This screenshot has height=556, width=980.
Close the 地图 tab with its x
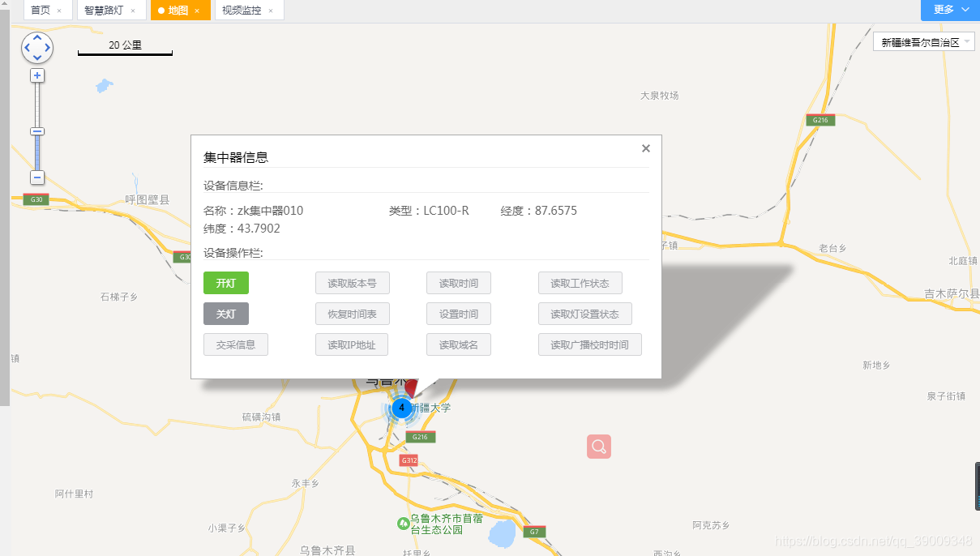[197, 11]
